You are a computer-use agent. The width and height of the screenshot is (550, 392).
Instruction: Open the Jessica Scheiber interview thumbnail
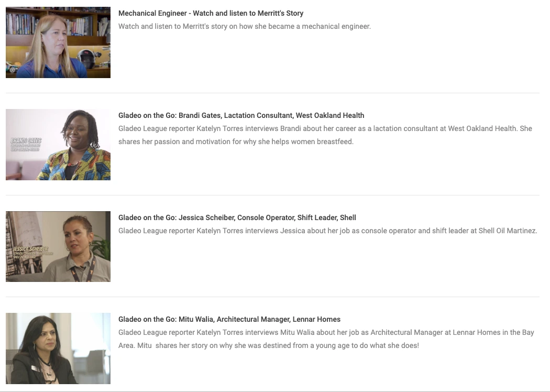click(x=58, y=246)
